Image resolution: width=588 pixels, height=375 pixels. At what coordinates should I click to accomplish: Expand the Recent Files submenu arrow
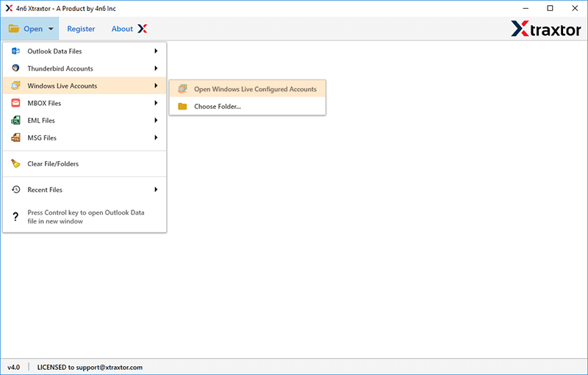(x=156, y=190)
